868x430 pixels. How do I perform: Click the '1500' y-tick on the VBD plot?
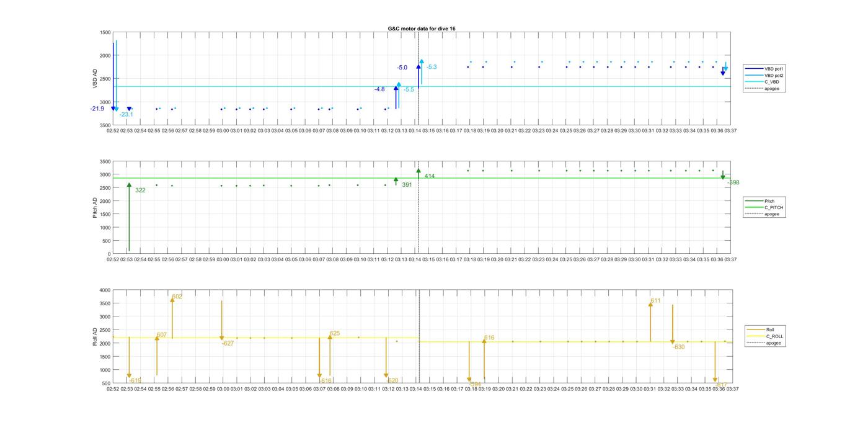click(x=105, y=32)
